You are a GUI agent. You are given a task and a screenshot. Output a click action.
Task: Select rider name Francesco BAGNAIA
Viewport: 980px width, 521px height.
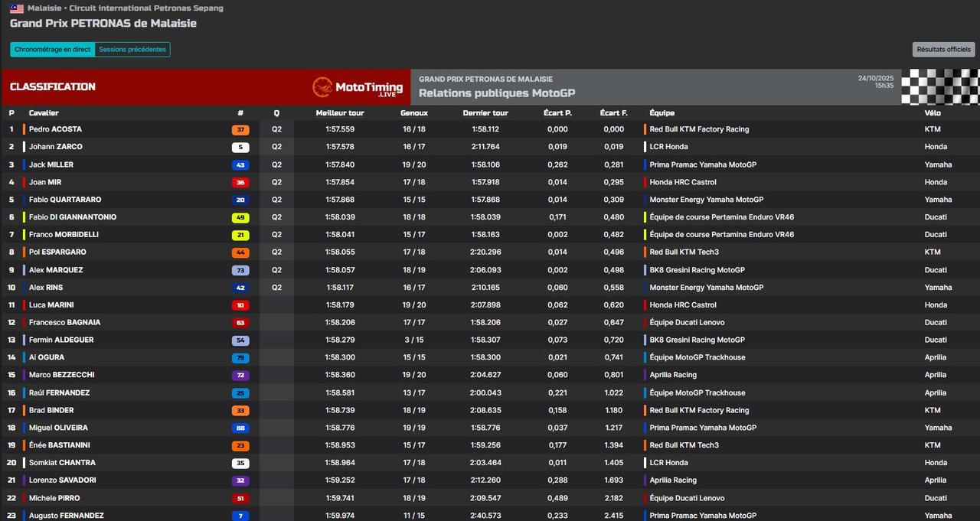[65, 323]
